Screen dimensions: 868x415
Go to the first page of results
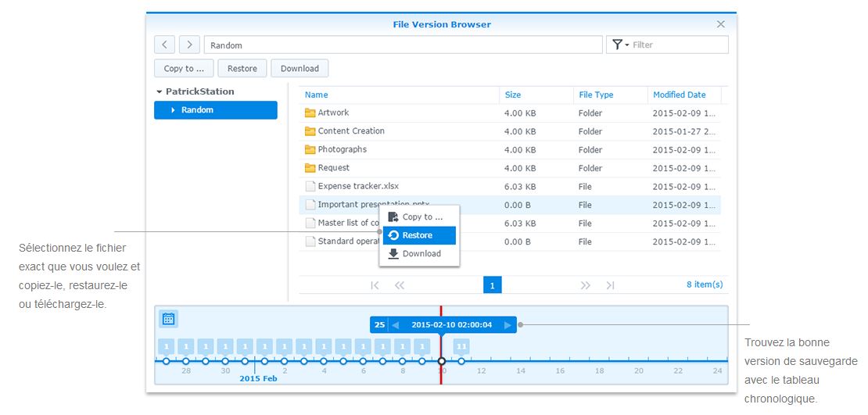click(375, 285)
